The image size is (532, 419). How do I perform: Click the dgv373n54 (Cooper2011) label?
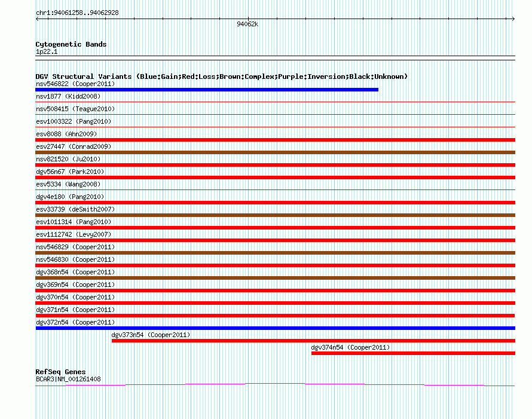pos(151,335)
